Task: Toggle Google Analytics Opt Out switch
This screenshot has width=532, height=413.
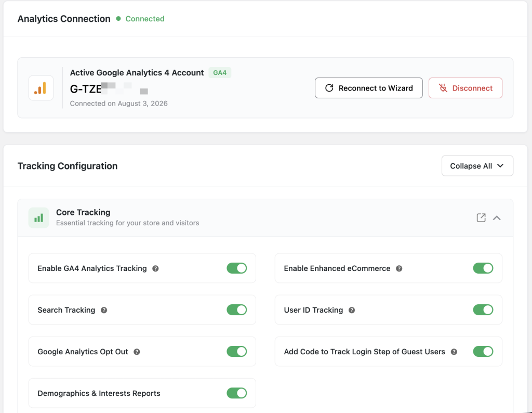Action: click(x=237, y=352)
